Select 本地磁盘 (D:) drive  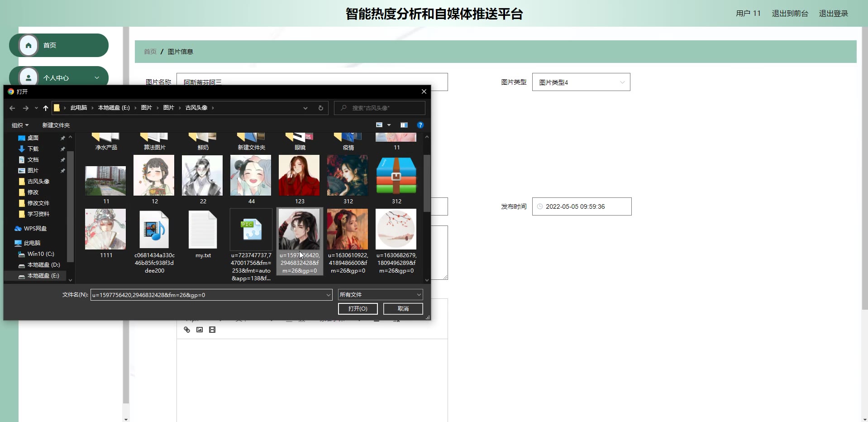point(43,264)
